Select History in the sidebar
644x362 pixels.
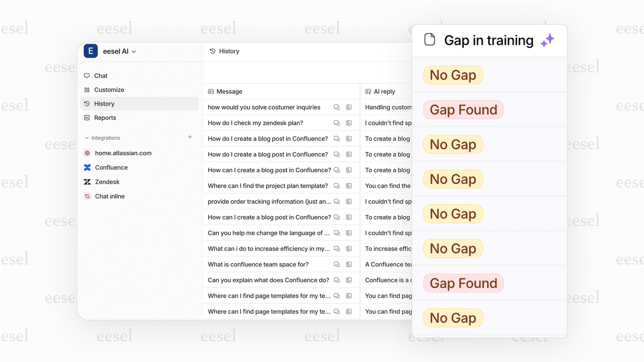(x=104, y=104)
